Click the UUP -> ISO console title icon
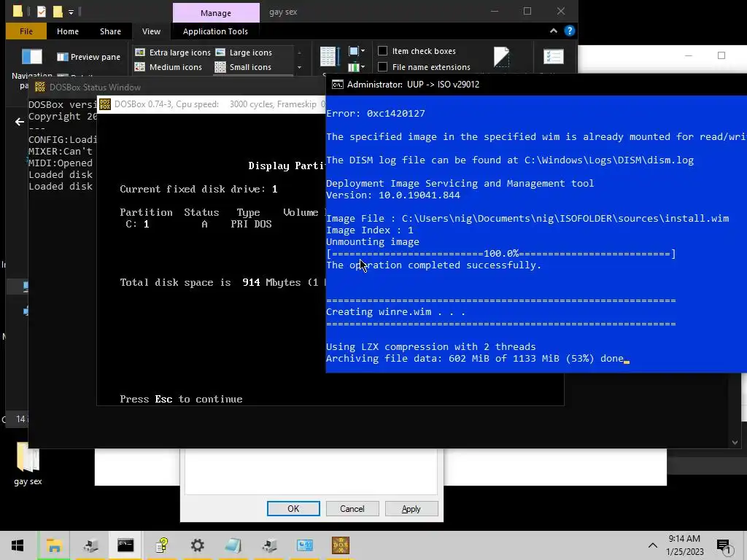 [x=337, y=85]
